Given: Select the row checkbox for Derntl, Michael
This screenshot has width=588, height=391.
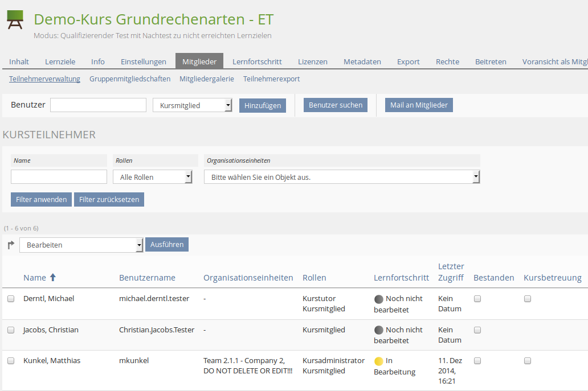Looking at the screenshot, I should click(x=11, y=299).
